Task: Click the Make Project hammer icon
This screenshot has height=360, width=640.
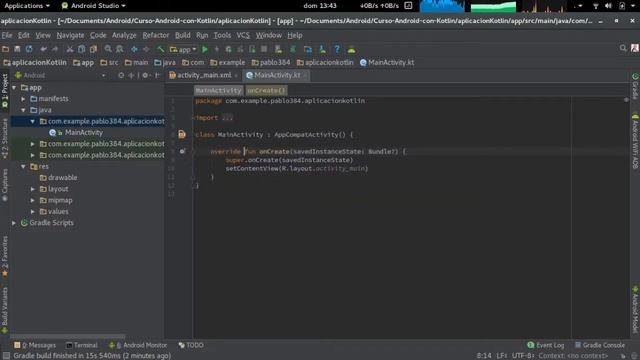Action: [x=160, y=49]
